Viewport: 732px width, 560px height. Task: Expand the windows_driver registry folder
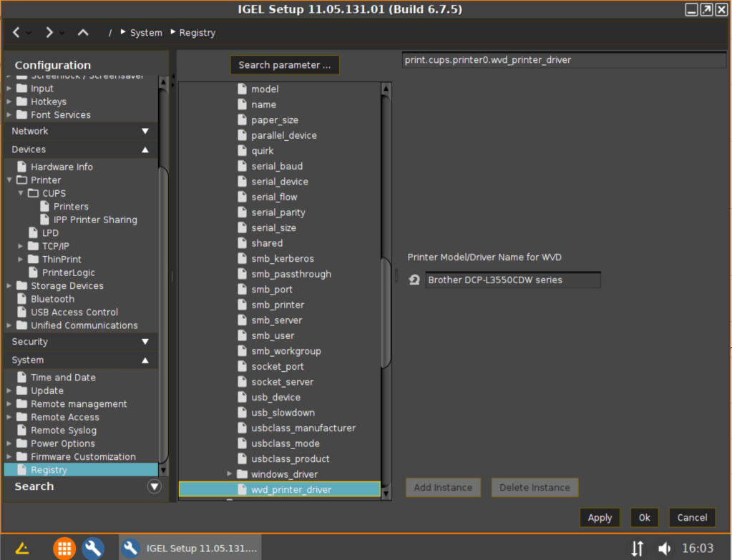pyautogui.click(x=230, y=474)
